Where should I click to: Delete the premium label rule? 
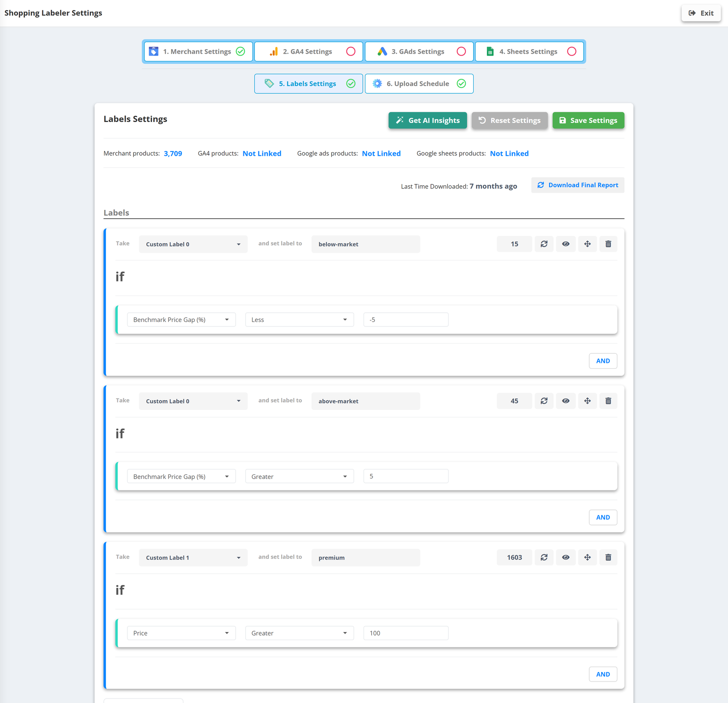click(x=608, y=557)
